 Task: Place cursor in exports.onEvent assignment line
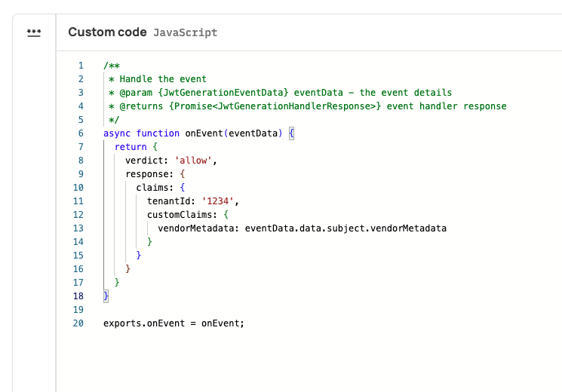click(x=174, y=323)
